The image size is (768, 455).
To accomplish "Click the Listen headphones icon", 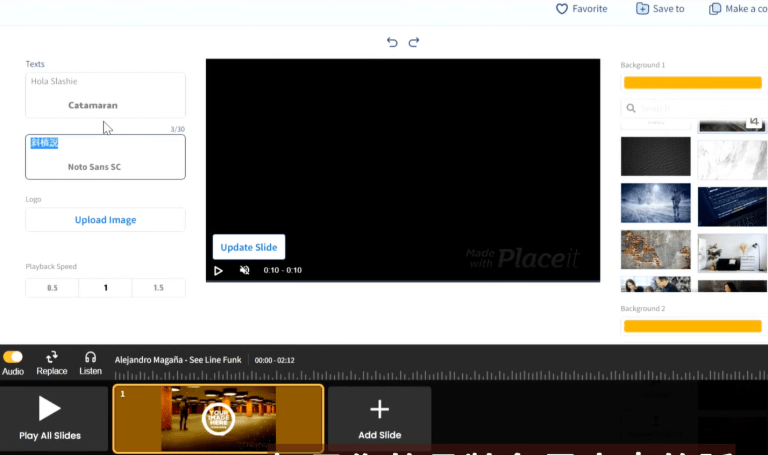I will [91, 357].
